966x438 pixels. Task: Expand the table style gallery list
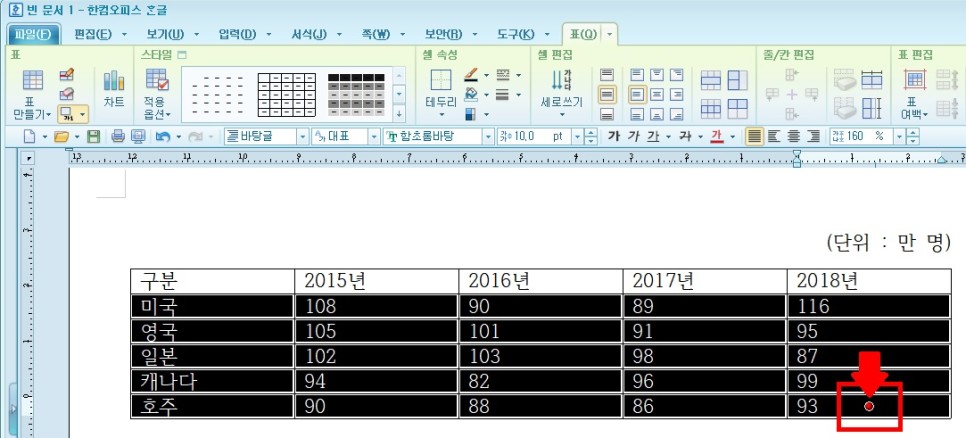pyautogui.click(x=399, y=114)
